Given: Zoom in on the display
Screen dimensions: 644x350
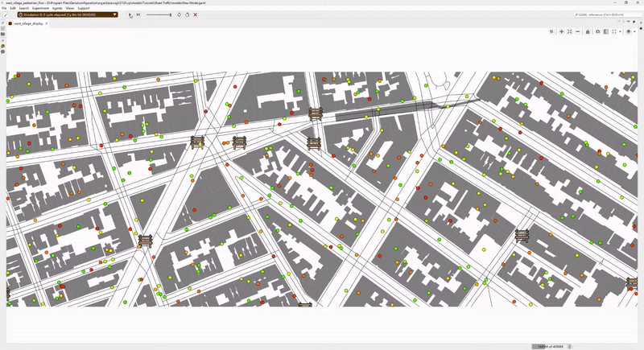Looking at the screenshot, I should tap(561, 31).
